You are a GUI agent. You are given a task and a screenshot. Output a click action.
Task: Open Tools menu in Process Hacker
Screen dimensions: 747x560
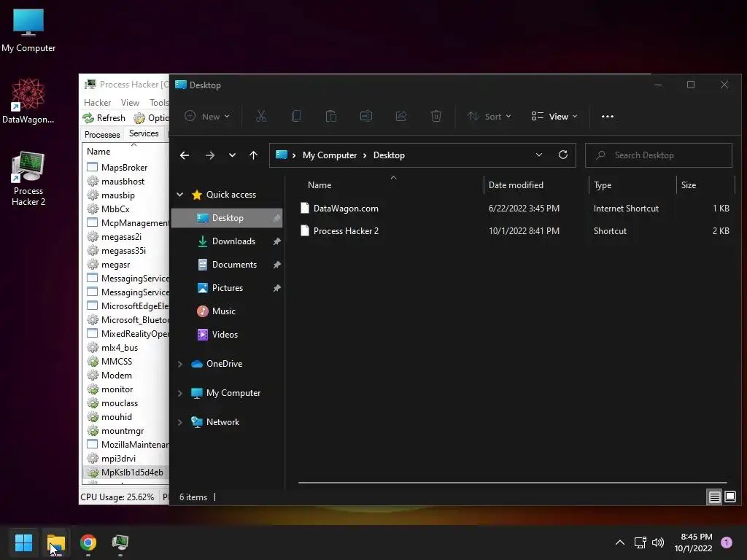tap(158, 103)
